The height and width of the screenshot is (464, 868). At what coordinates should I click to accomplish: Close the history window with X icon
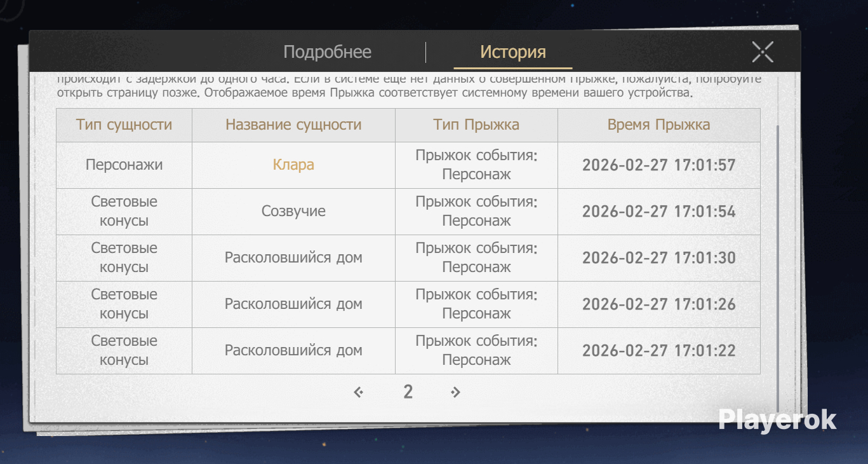click(x=763, y=52)
